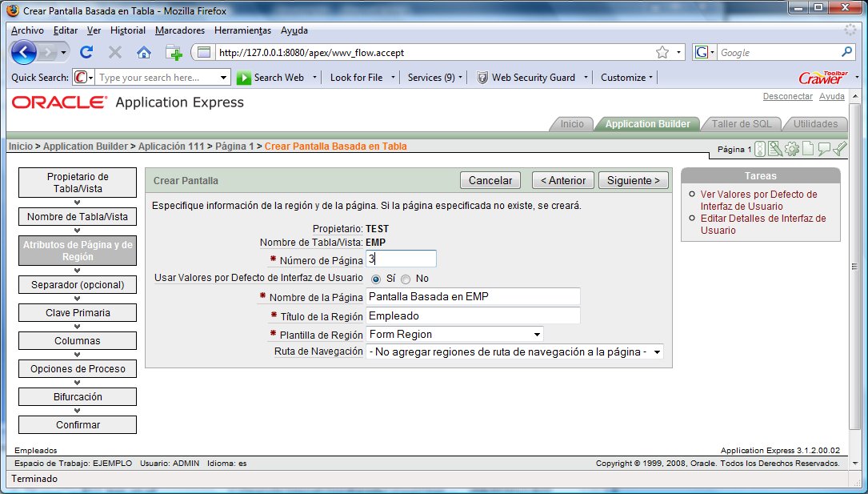Image resolution: width=868 pixels, height=494 pixels.
Task: Select the No radio button
Action: (406, 279)
